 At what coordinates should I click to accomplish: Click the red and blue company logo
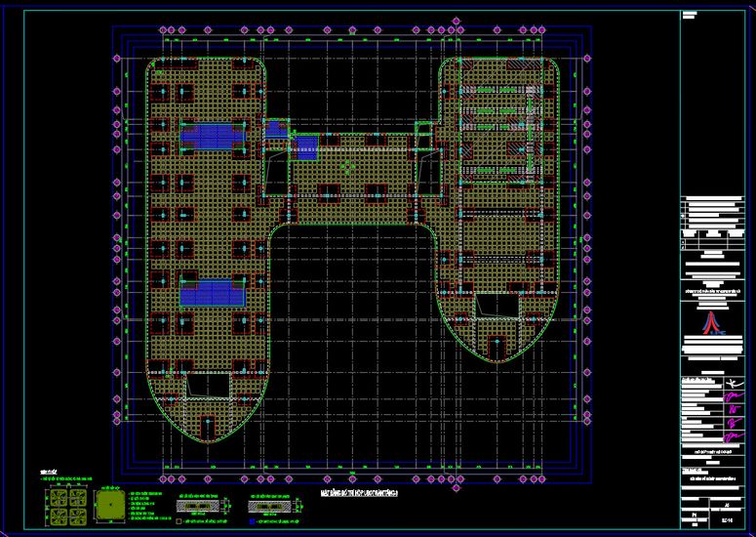coord(712,323)
